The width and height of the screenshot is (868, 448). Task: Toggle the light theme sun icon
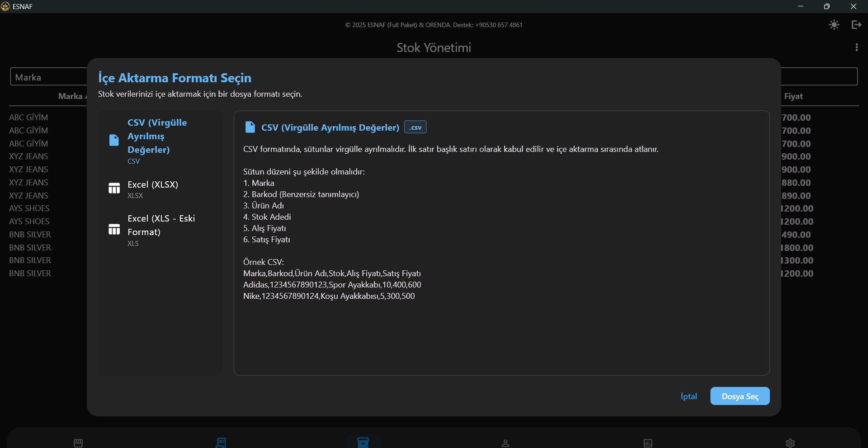(834, 25)
